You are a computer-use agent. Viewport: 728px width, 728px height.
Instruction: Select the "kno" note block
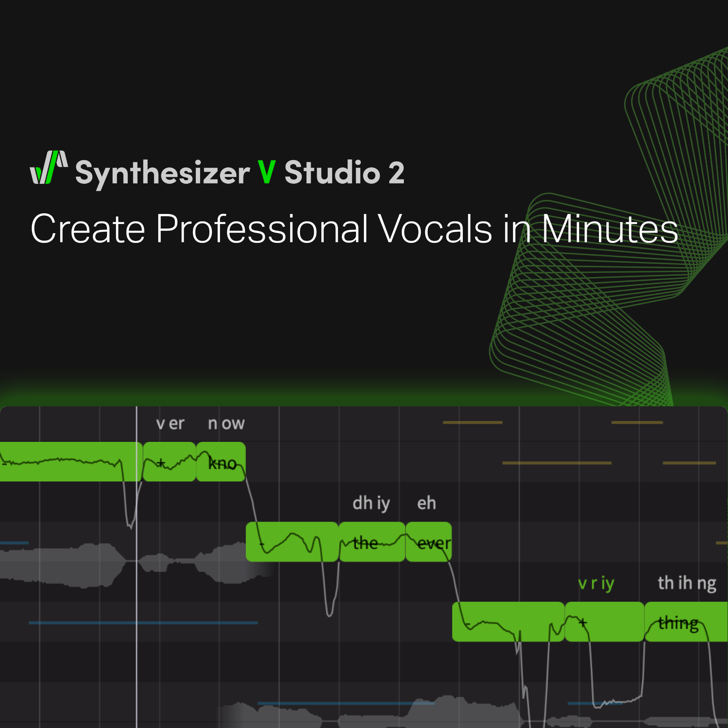221,462
